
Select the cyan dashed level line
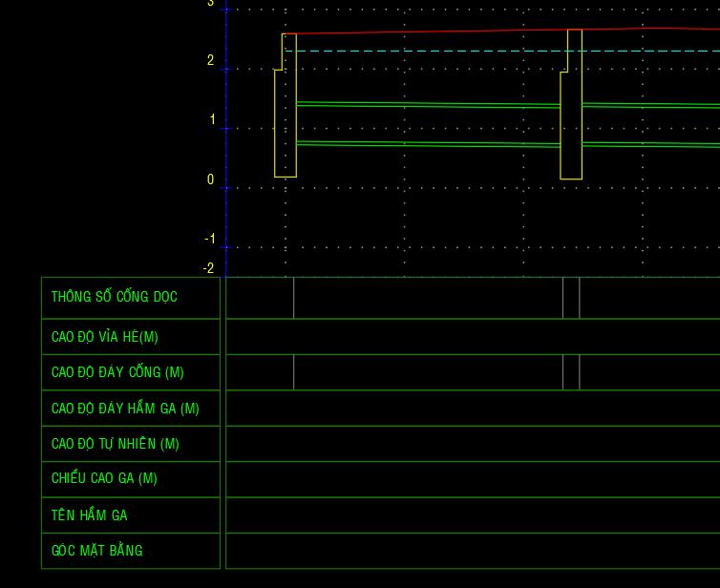click(x=503, y=51)
